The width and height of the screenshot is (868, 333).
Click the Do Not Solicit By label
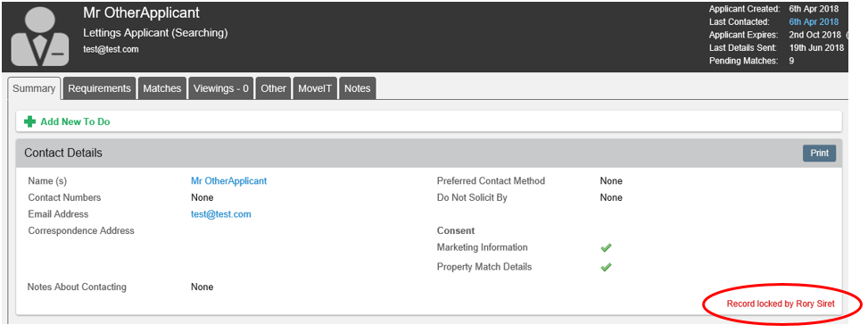click(x=472, y=198)
